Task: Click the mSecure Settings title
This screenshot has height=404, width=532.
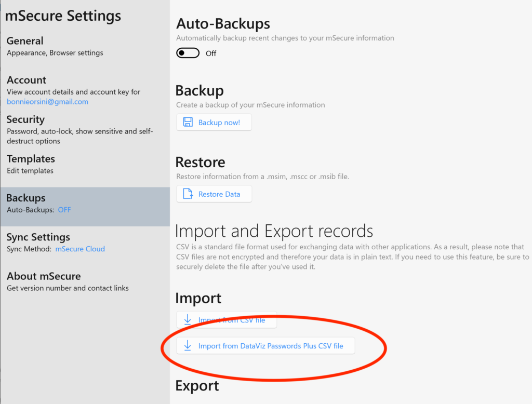Action: [63, 16]
